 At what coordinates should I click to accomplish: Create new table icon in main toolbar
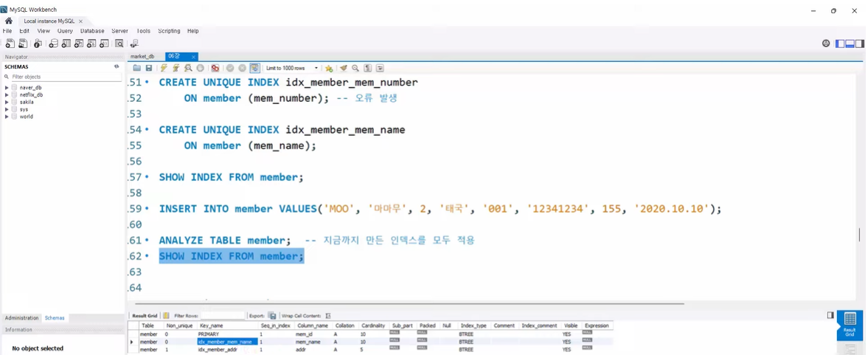66,44
